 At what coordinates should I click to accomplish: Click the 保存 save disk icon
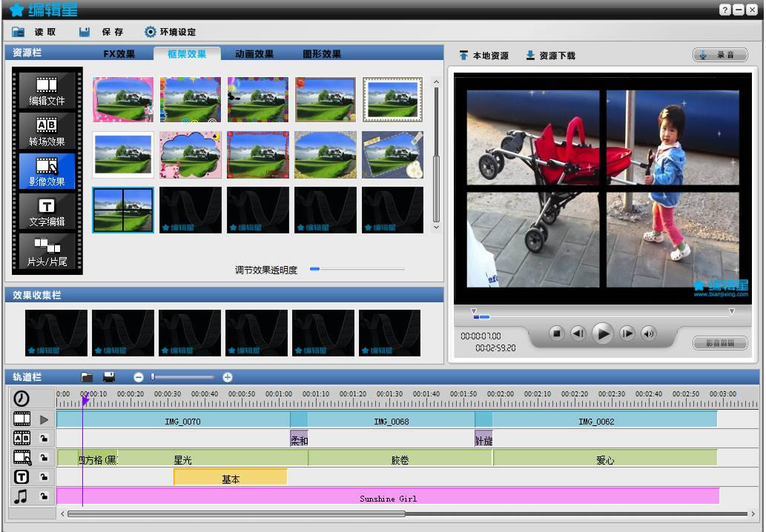pyautogui.click(x=85, y=32)
